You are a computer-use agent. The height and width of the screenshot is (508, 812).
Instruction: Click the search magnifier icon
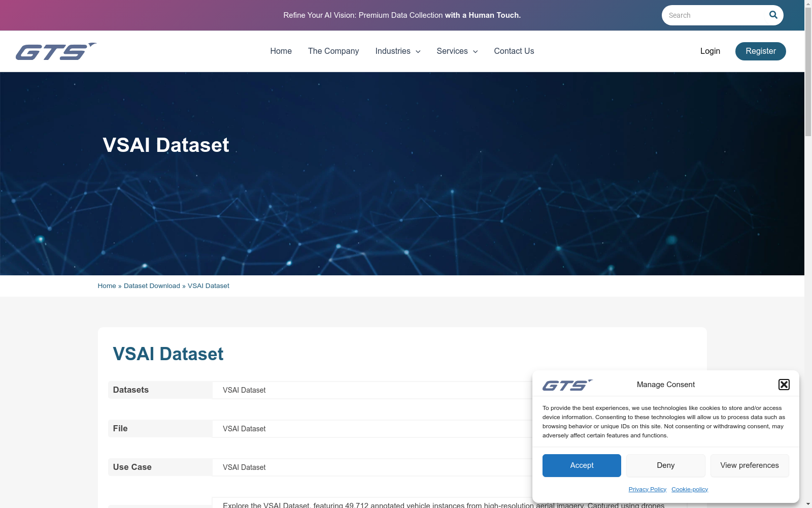(773, 15)
